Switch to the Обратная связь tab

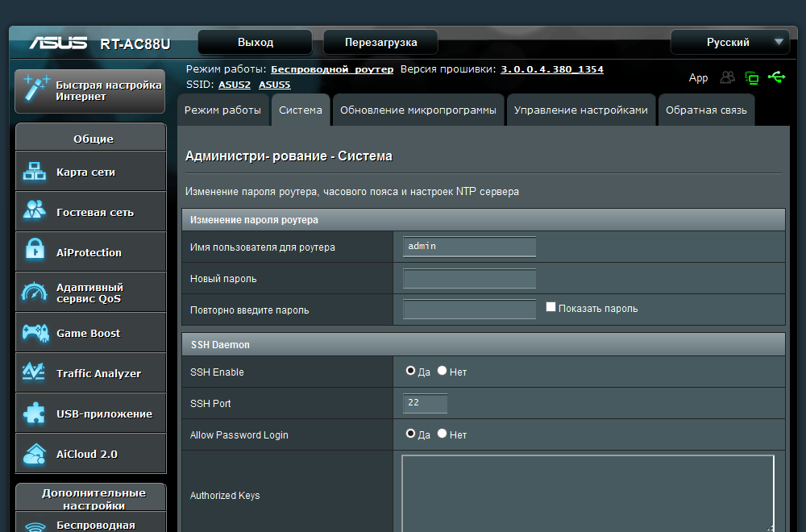[706, 110]
